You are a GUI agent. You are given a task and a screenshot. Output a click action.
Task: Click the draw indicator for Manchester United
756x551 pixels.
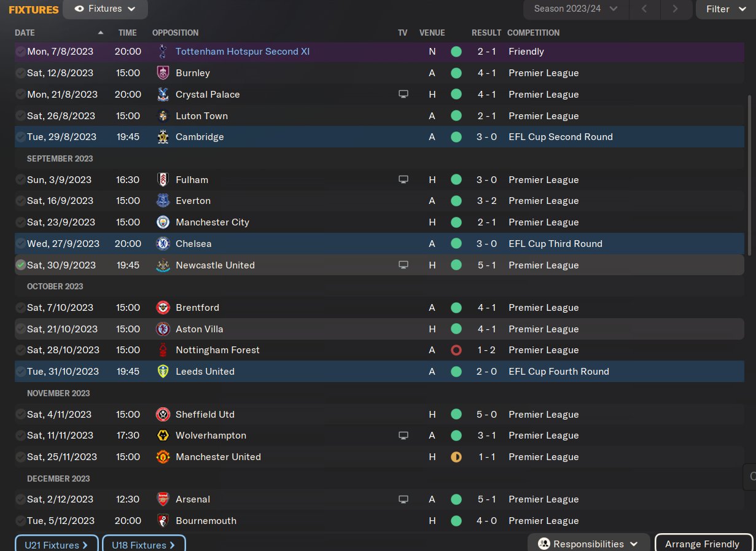point(456,457)
